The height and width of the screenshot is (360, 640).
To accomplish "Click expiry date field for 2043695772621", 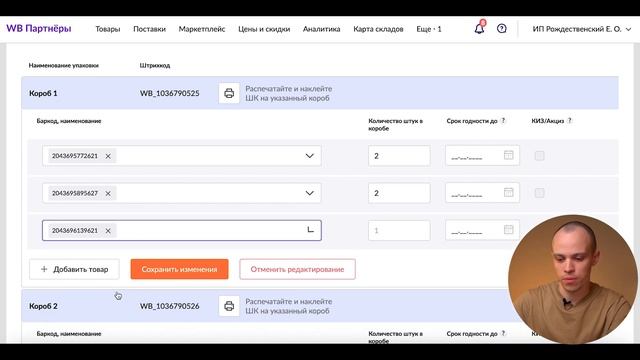I will click(x=482, y=156).
